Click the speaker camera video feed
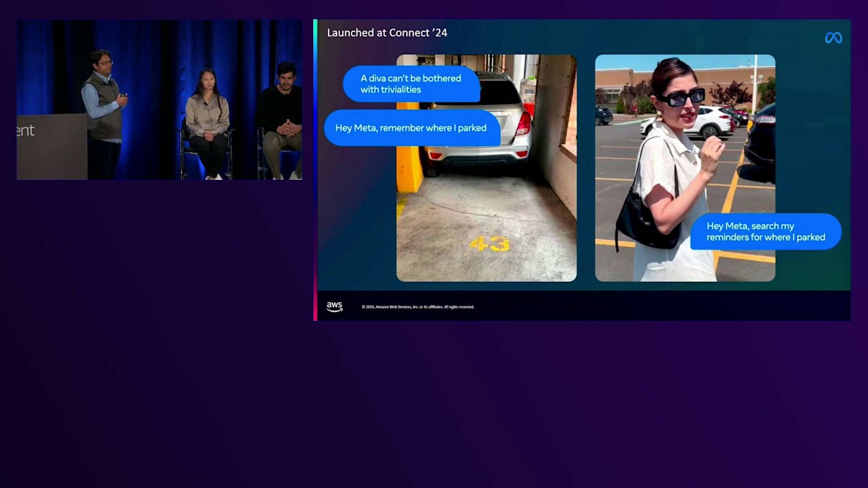The height and width of the screenshot is (488, 868). coord(160,100)
